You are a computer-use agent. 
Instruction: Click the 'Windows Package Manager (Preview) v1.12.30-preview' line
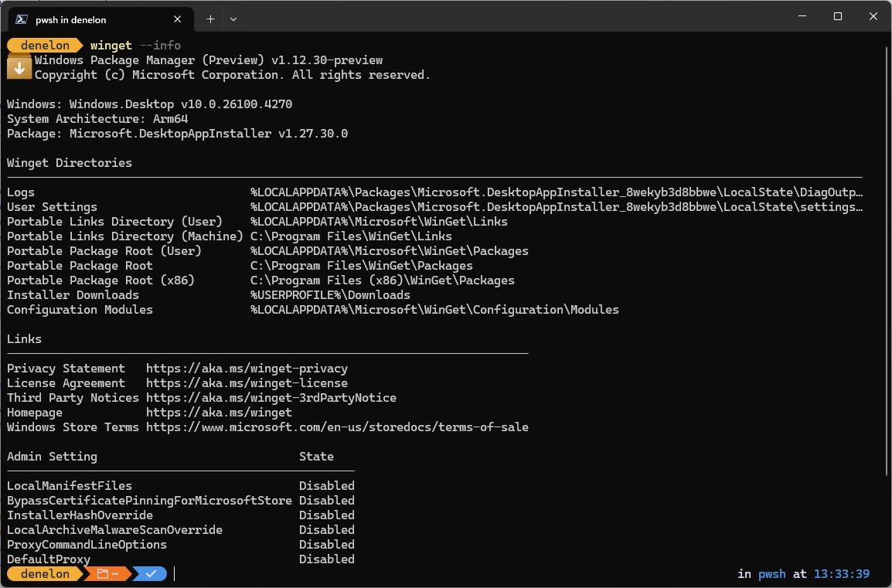coord(209,60)
